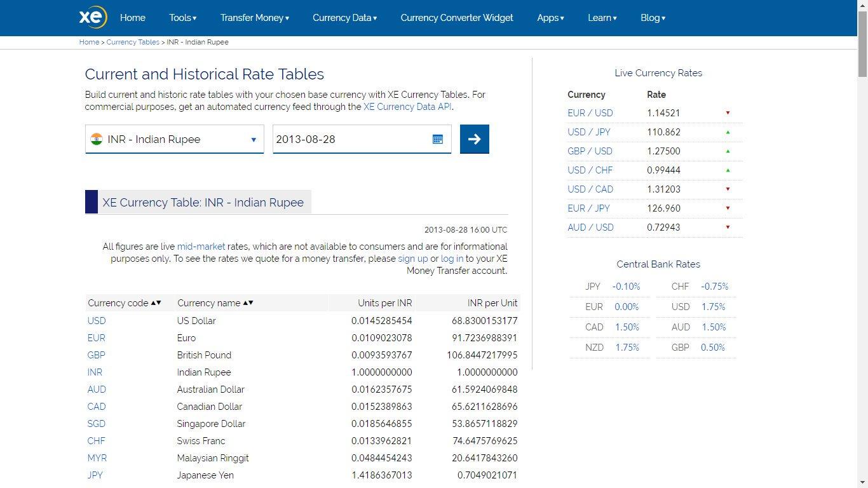Click the green up arrow beside GBP / USD
The width and height of the screenshot is (868, 488).
point(728,151)
